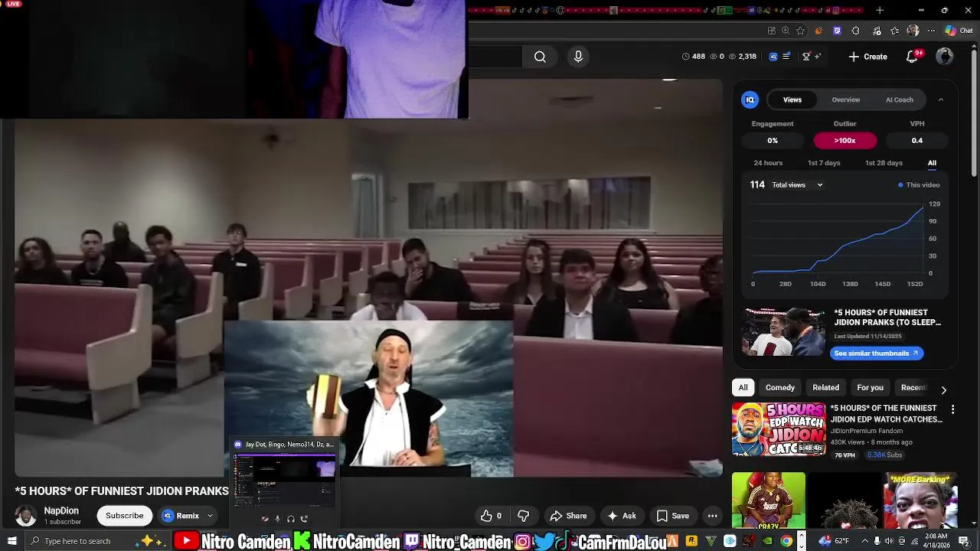Open the Windows notification center icon
Screen dimensions: 980x551
tap(963, 541)
